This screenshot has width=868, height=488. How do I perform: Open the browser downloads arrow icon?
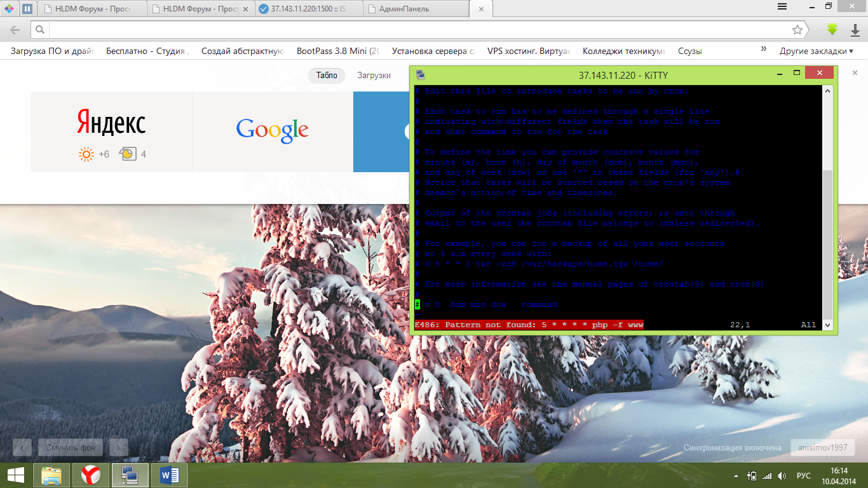(855, 30)
